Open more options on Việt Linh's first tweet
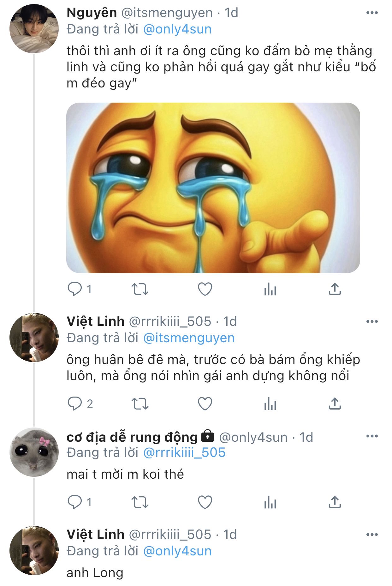Image resolution: width=392 pixels, height=586 pixels. (x=372, y=322)
